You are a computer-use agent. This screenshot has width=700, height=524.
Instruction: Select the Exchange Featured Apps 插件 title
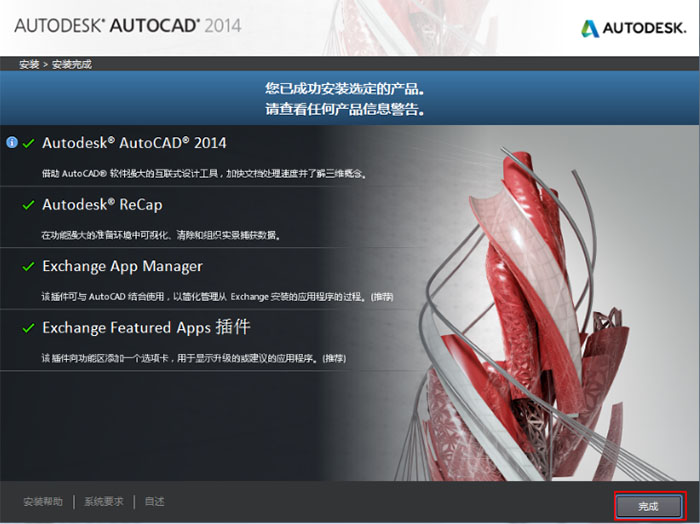pyautogui.click(x=146, y=327)
